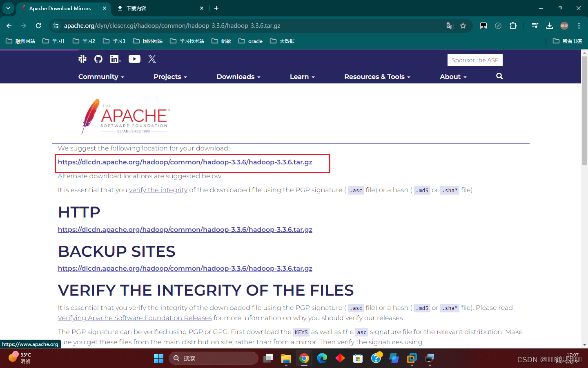Viewport: 588px width, 368px height.
Task: Click the hadoop link under HTTP heading
Action: point(185,229)
